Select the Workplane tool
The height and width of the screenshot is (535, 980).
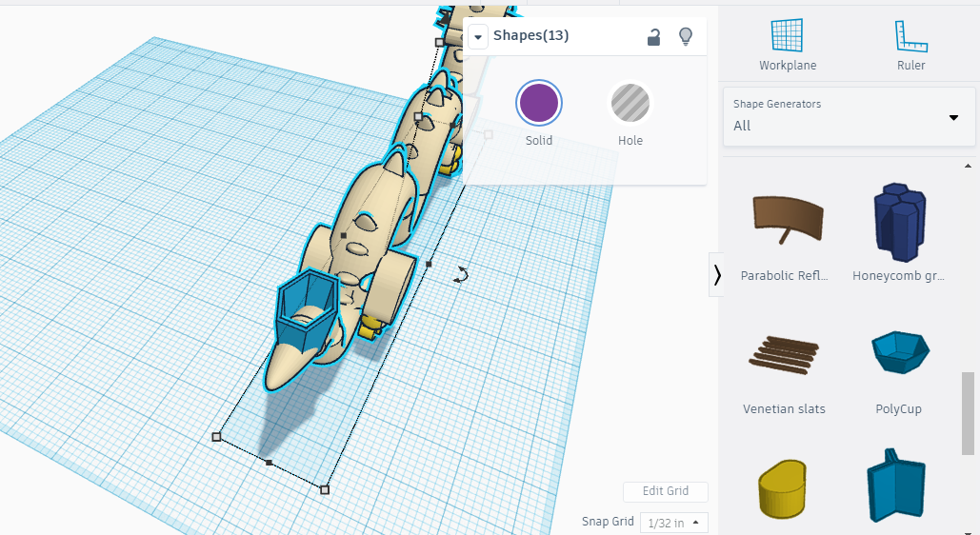coord(787,45)
